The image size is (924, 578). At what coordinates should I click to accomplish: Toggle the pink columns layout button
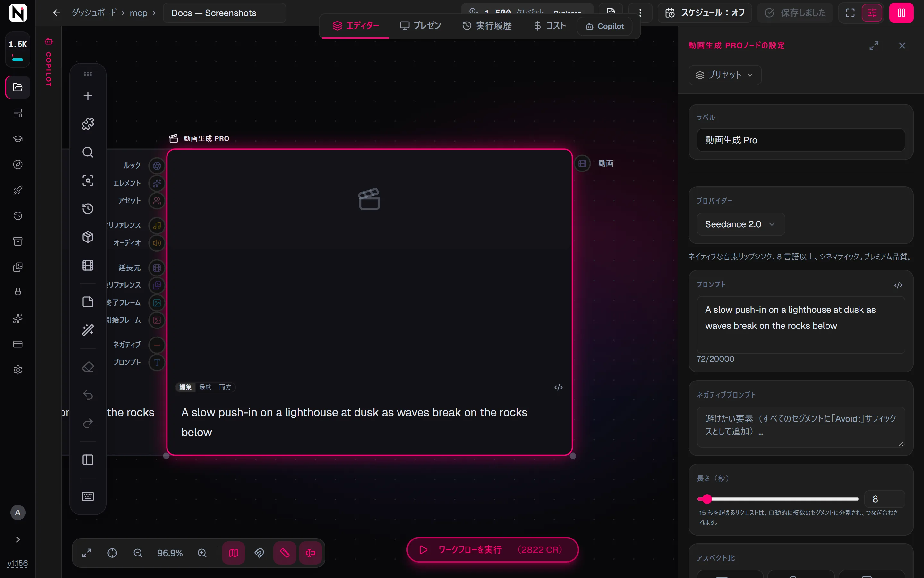pyautogui.click(x=902, y=13)
